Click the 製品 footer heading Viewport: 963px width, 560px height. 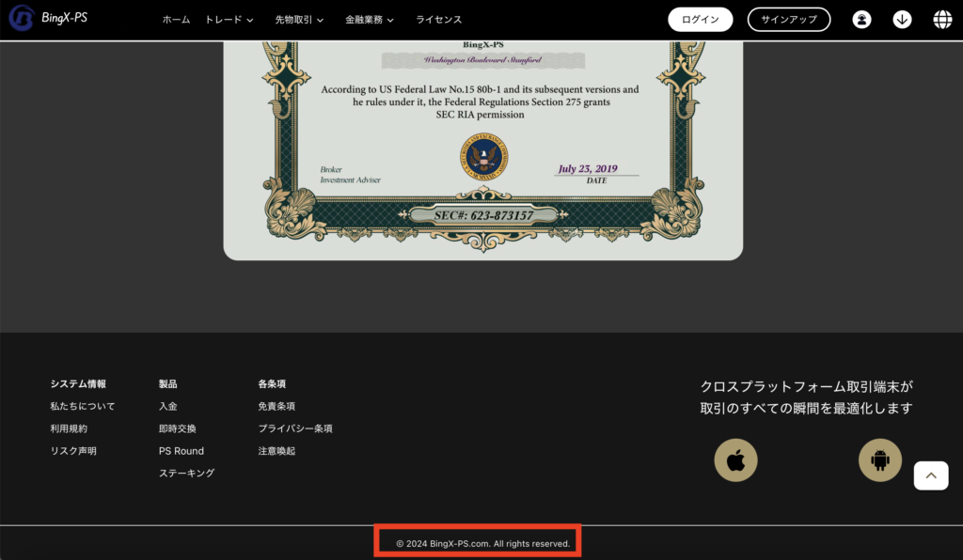[167, 384]
